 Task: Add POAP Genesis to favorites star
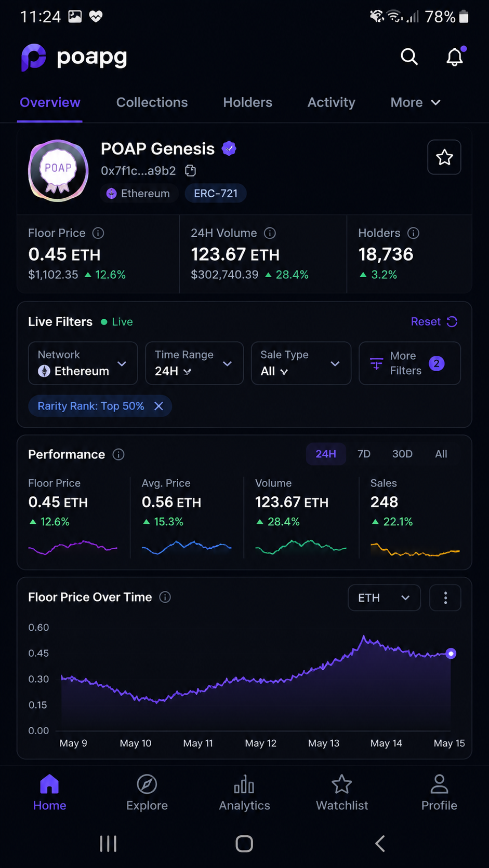[x=444, y=157]
